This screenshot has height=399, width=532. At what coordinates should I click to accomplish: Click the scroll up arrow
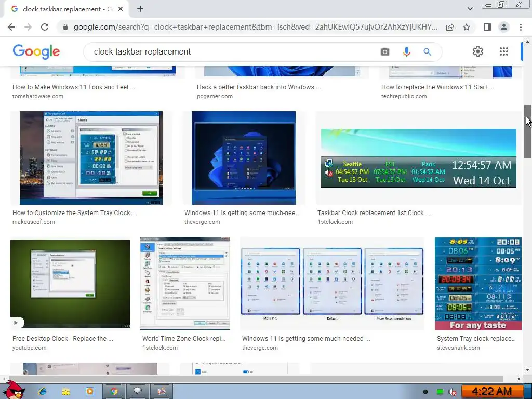pos(527,42)
